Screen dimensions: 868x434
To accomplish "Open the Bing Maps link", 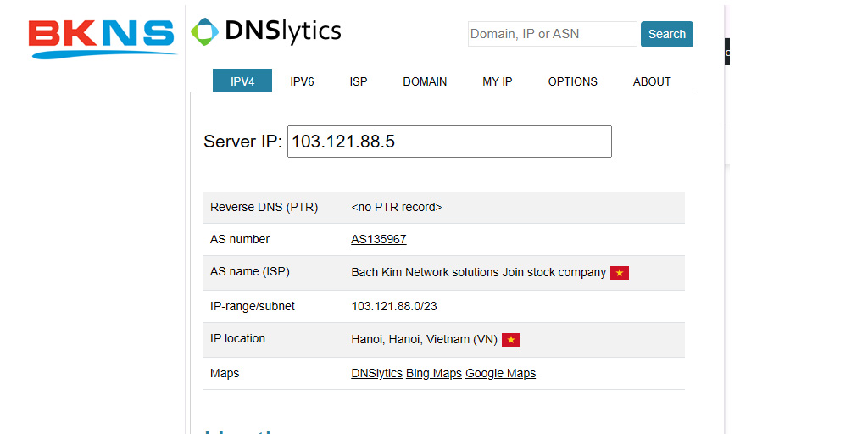I will (434, 373).
